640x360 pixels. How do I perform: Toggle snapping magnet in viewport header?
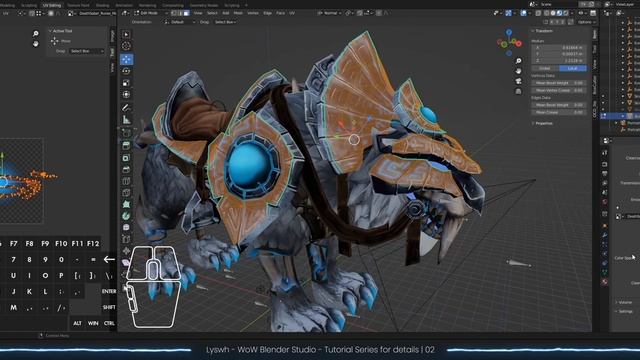click(361, 13)
